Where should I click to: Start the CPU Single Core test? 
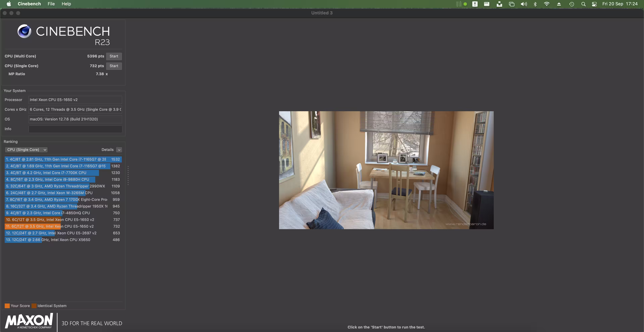pyautogui.click(x=114, y=66)
